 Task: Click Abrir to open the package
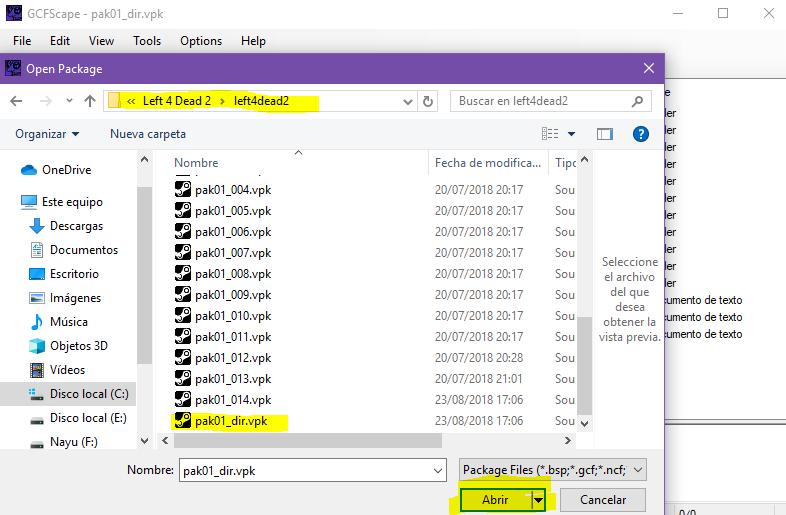495,500
